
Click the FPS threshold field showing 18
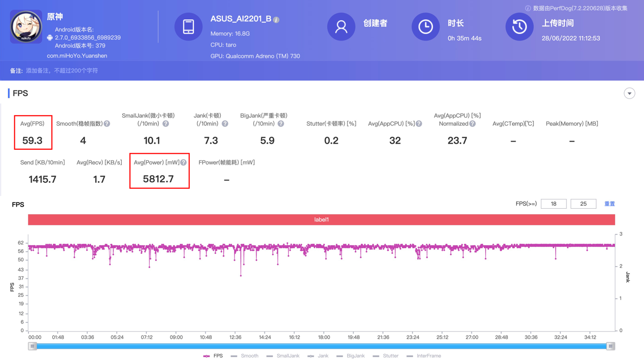pyautogui.click(x=553, y=204)
